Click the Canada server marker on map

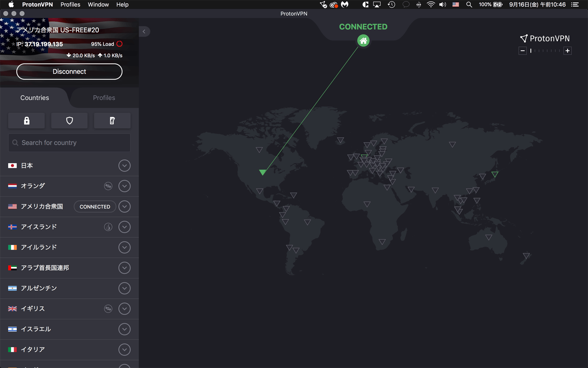click(x=259, y=150)
